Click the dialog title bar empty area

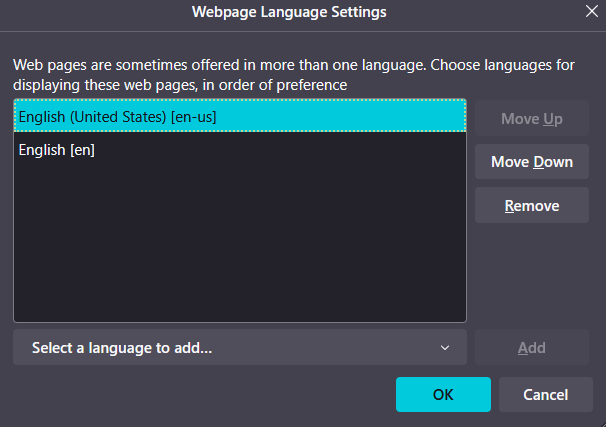coord(100,13)
